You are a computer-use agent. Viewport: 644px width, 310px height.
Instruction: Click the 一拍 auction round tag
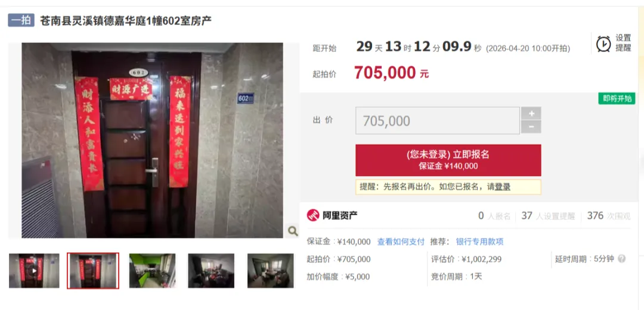pyautogui.click(x=21, y=20)
